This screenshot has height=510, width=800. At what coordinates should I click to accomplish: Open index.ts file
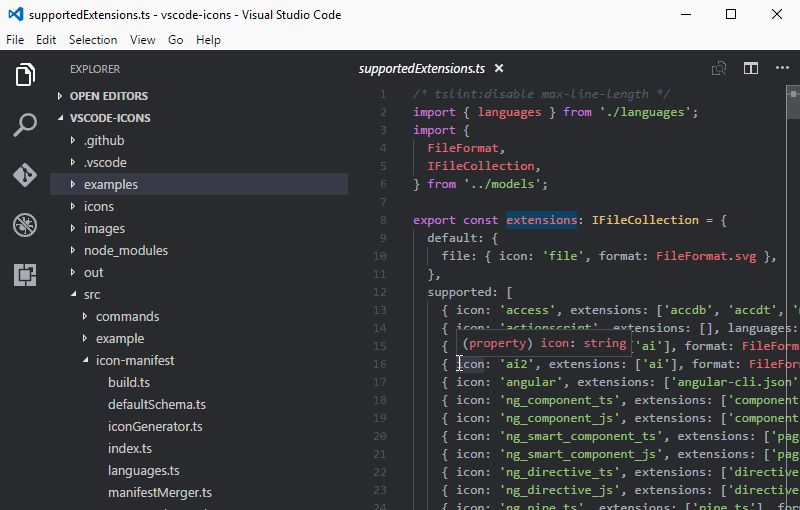click(130, 448)
